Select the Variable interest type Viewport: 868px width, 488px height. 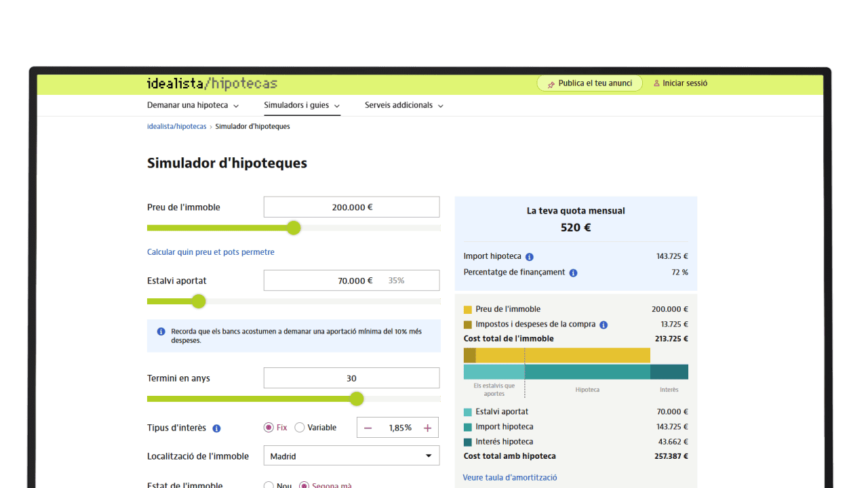300,428
